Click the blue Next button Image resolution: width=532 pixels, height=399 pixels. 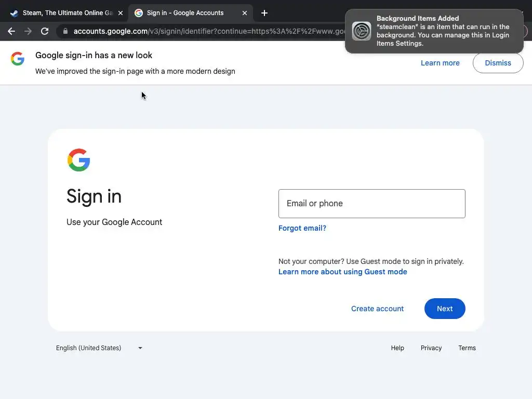[x=445, y=309]
